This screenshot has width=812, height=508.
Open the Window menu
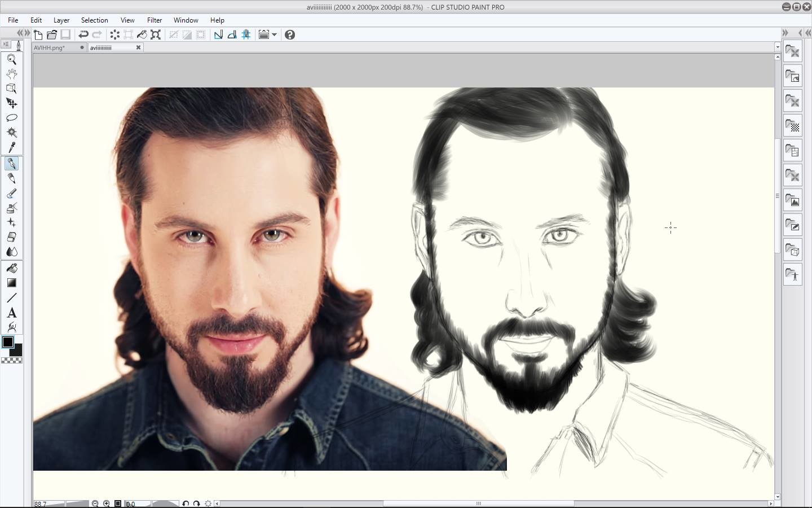186,20
